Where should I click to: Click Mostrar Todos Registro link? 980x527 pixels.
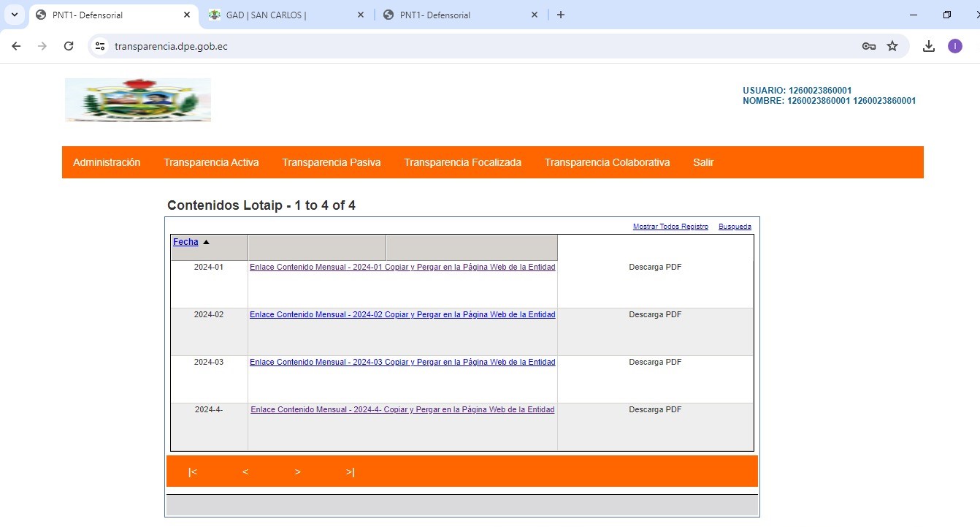(670, 227)
